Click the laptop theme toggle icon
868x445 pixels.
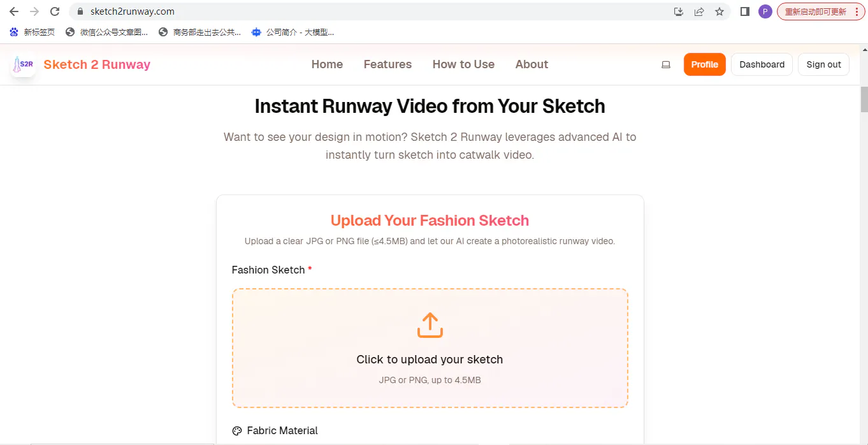(666, 64)
